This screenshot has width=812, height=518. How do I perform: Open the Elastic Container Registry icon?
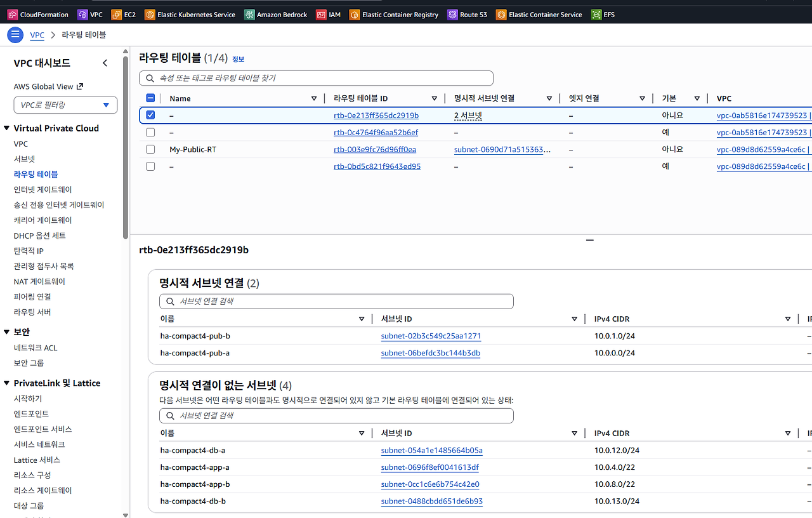[355, 15]
